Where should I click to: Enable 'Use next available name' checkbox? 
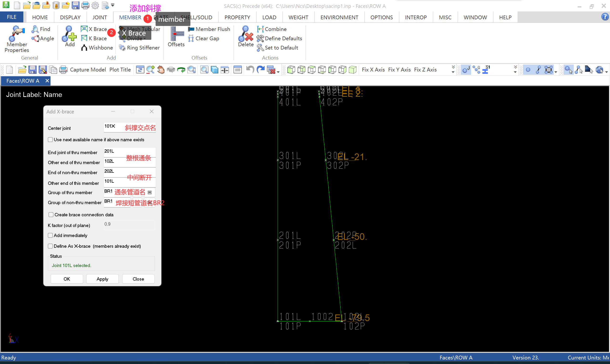coord(50,140)
